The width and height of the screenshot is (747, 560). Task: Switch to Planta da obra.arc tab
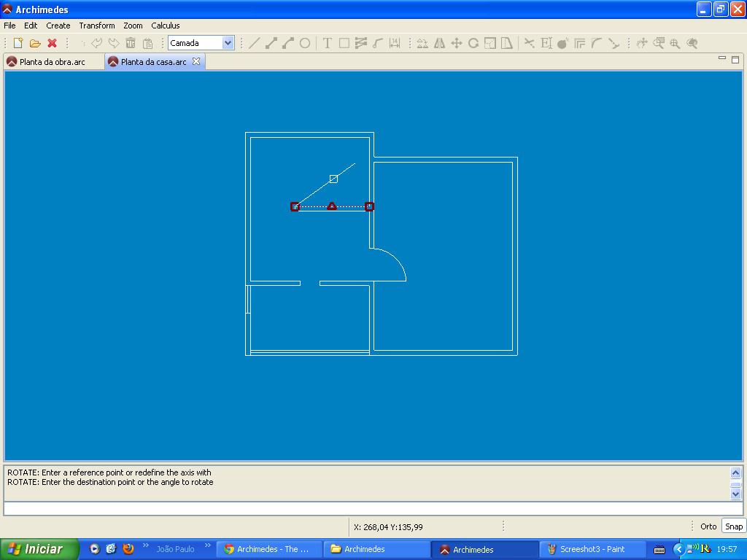pyautogui.click(x=54, y=62)
